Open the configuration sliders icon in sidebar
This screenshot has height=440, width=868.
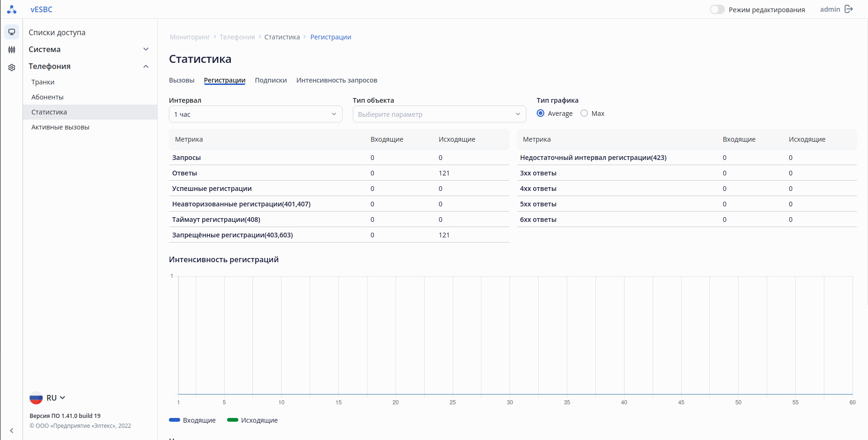click(x=12, y=50)
